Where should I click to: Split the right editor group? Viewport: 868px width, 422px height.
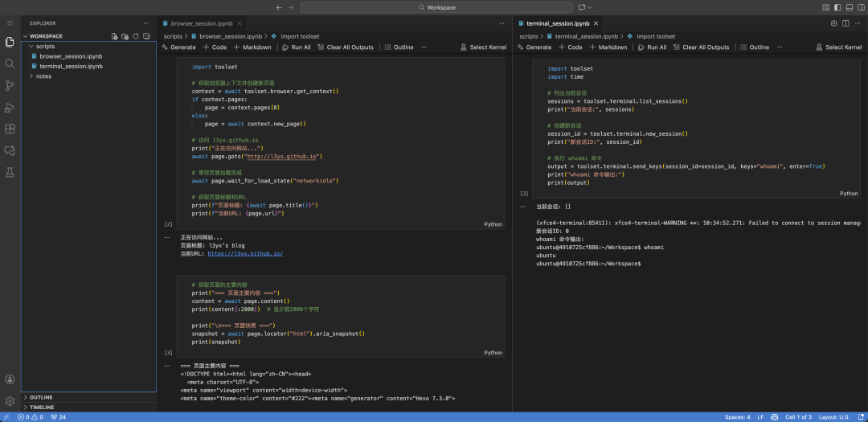845,23
